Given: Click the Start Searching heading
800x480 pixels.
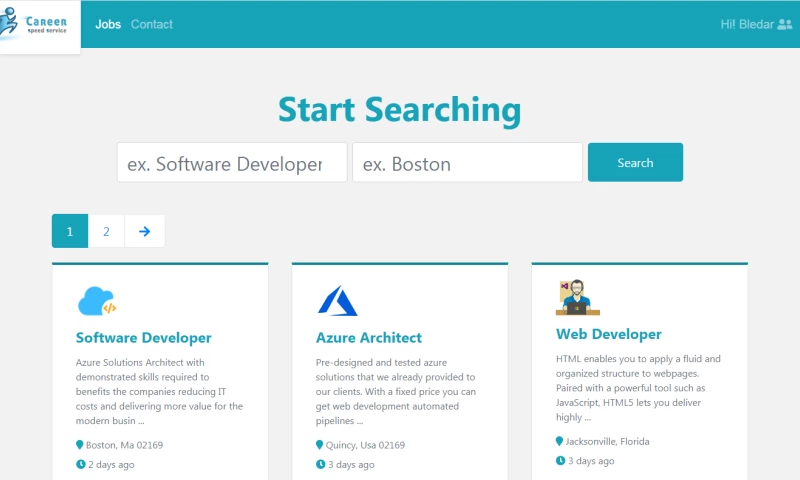Looking at the screenshot, I should coord(399,110).
